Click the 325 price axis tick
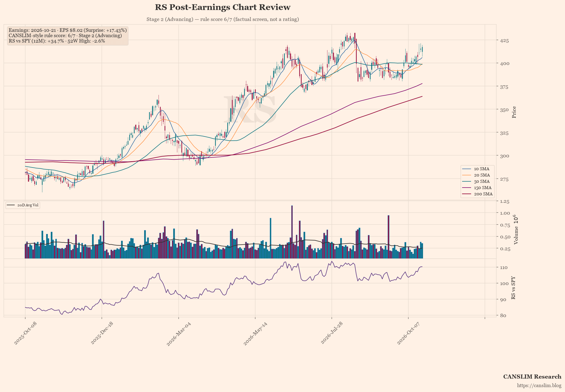Viewport: 565px width, 392px height. [504, 133]
